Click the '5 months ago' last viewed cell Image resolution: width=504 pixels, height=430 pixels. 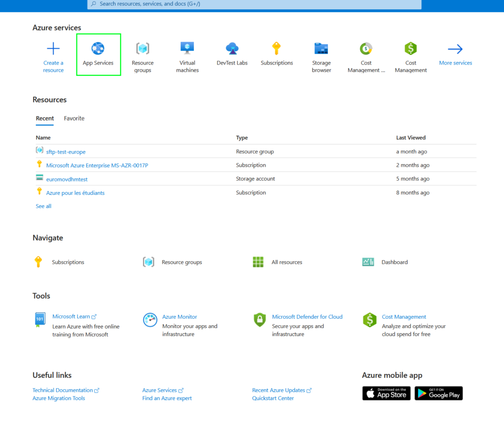click(413, 179)
